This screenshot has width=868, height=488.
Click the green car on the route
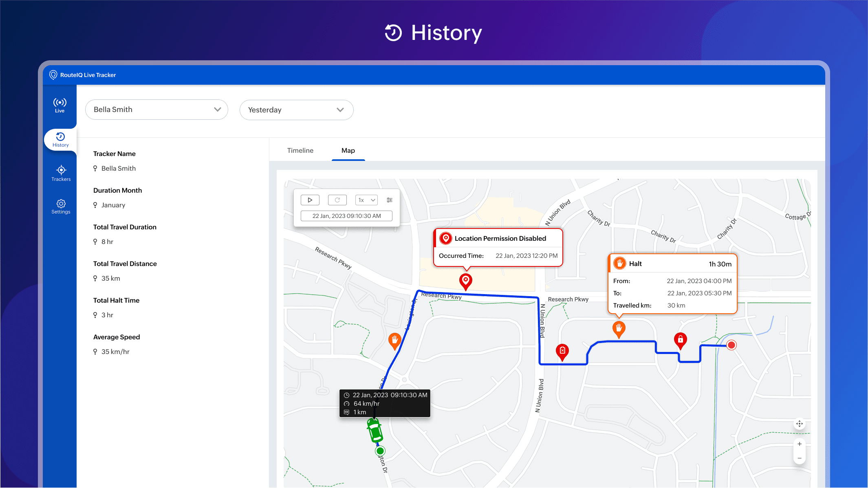[x=375, y=431]
